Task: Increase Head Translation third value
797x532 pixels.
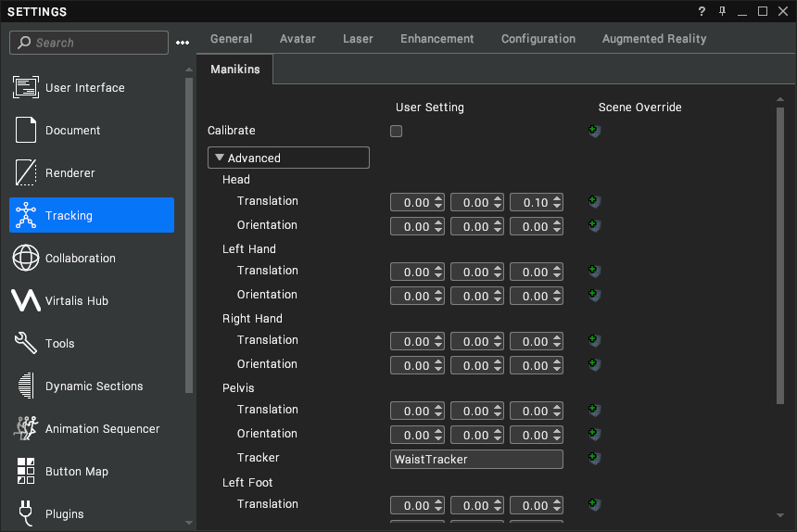Action: click(557, 198)
